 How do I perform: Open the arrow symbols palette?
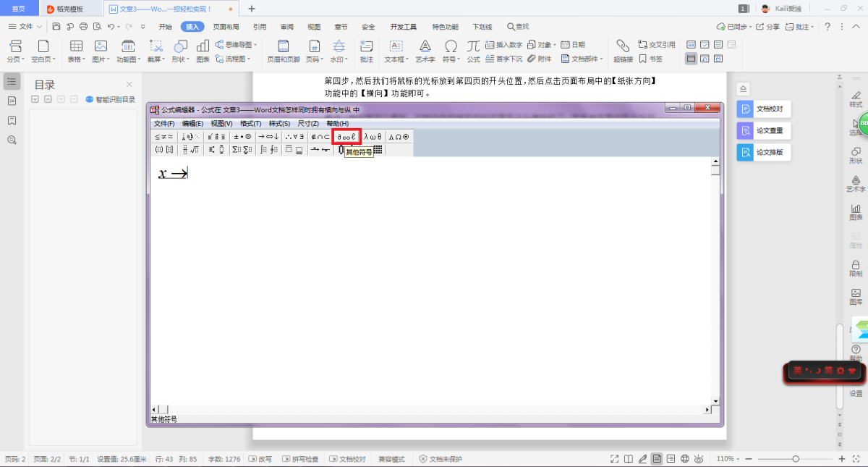tap(268, 136)
